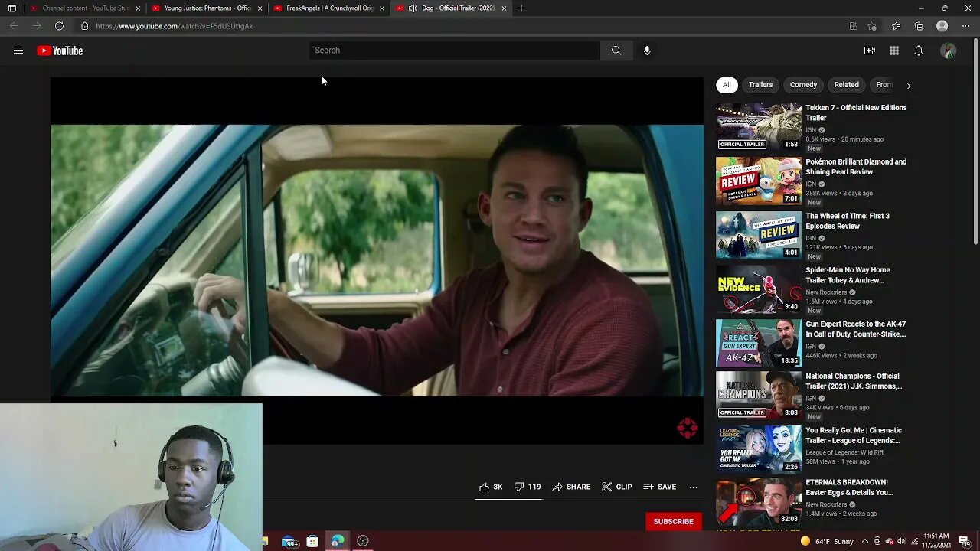The image size is (980, 551).
Task: Close the FreakAngels tab
Action: (x=382, y=8)
